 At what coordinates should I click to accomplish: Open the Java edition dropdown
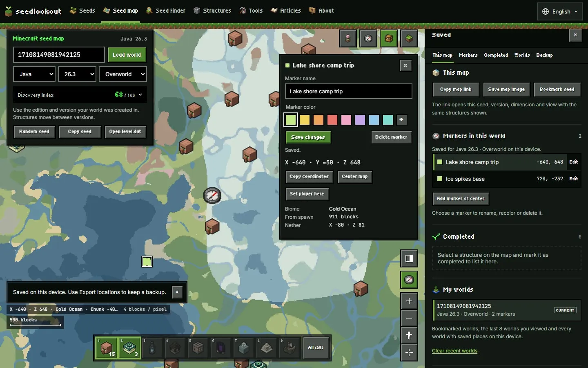tap(34, 74)
